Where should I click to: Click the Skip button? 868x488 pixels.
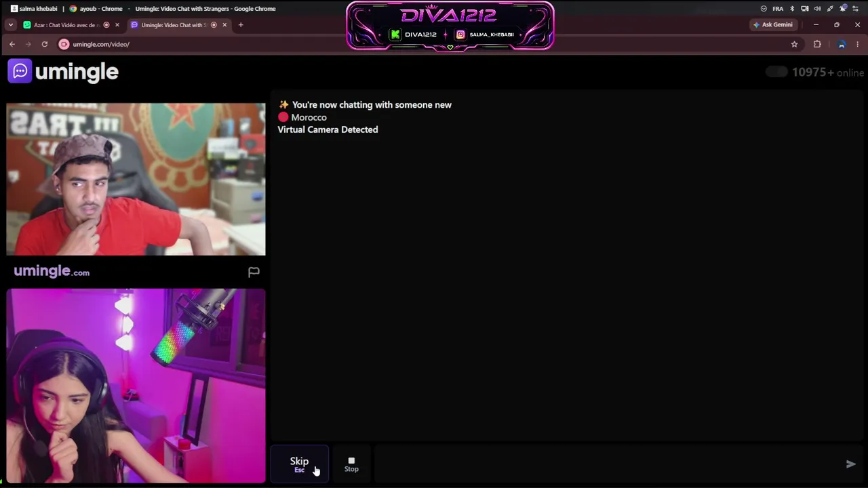click(299, 464)
